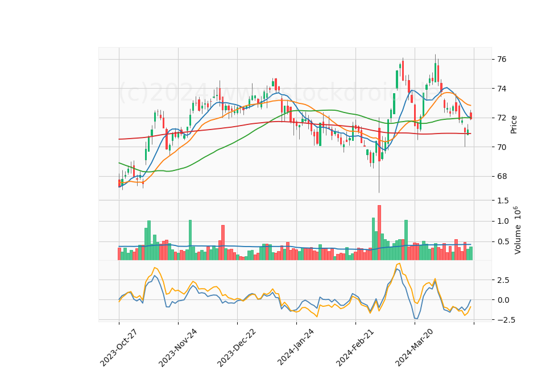Click the Price axis title

pos(514,124)
